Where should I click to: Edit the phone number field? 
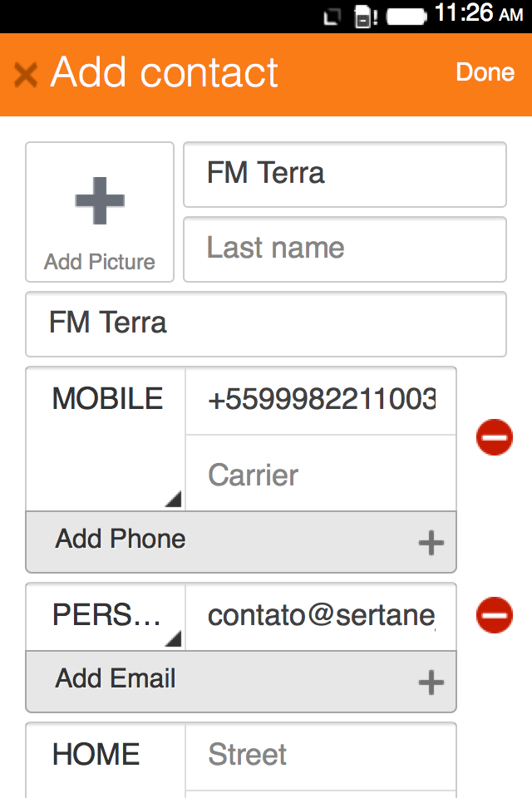click(x=321, y=400)
